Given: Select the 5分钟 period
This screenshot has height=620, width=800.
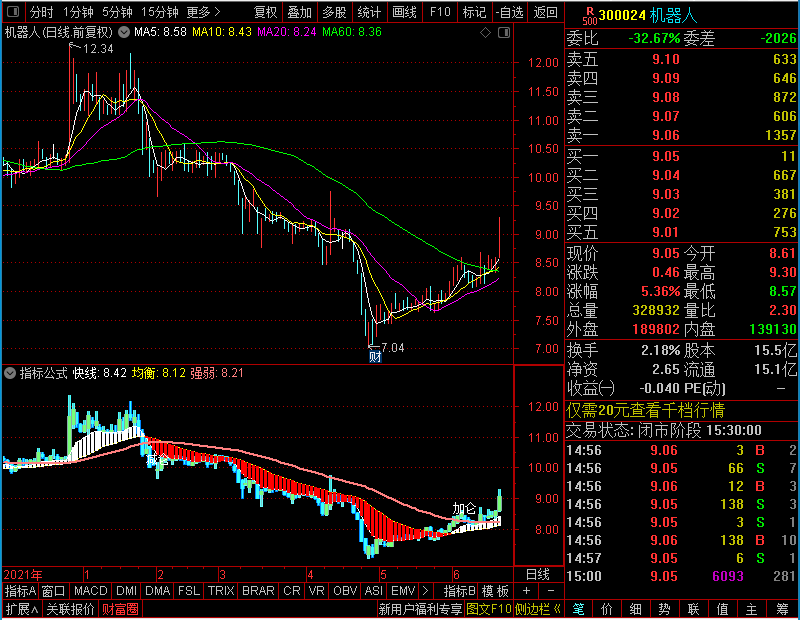Looking at the screenshot, I should tap(117, 12).
